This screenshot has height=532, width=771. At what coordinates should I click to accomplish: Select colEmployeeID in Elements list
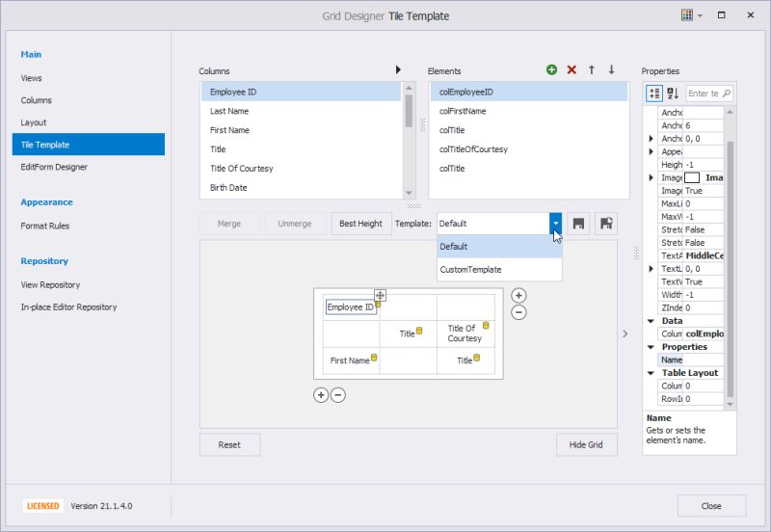pos(529,92)
